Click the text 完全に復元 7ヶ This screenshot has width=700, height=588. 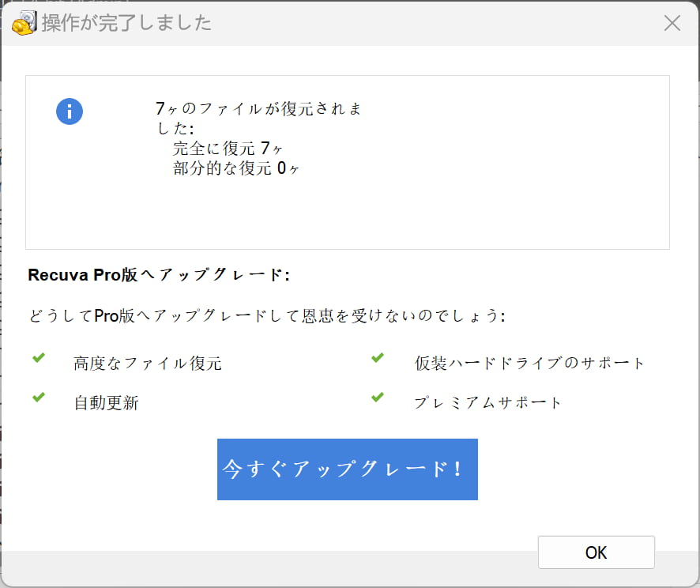(x=228, y=149)
